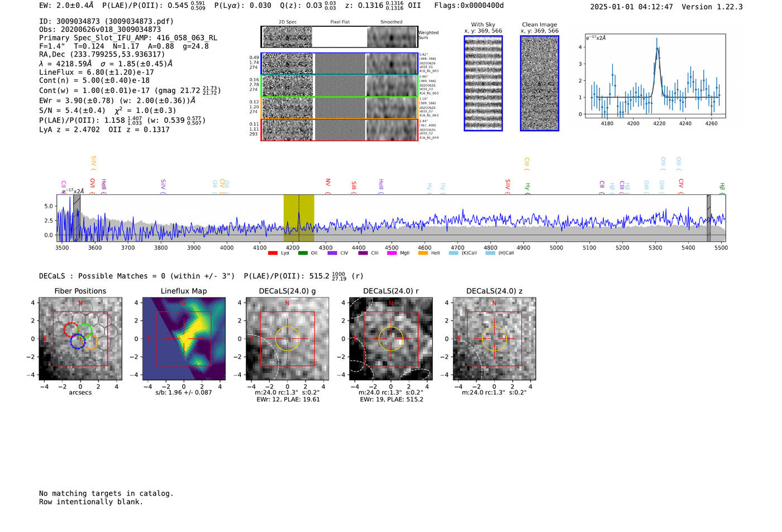Click the red Lyα legend swatch
Screen dimensions: 782x532
coord(273,253)
